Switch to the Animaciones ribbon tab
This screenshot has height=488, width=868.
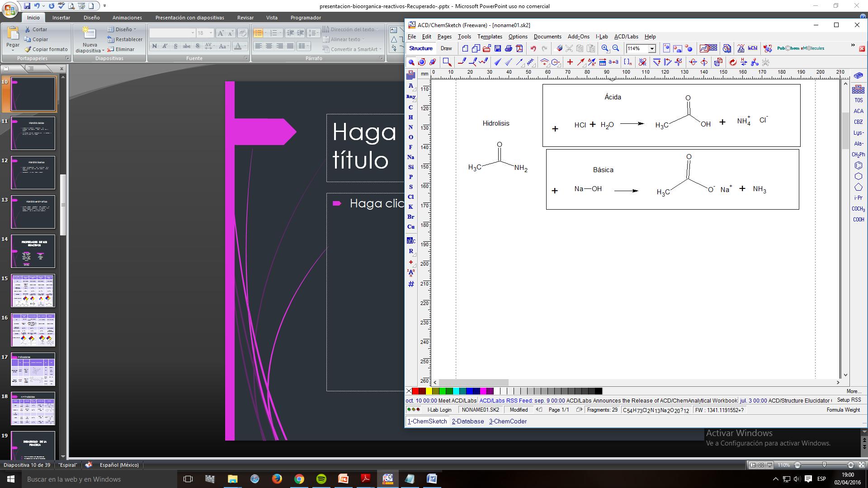(127, 18)
